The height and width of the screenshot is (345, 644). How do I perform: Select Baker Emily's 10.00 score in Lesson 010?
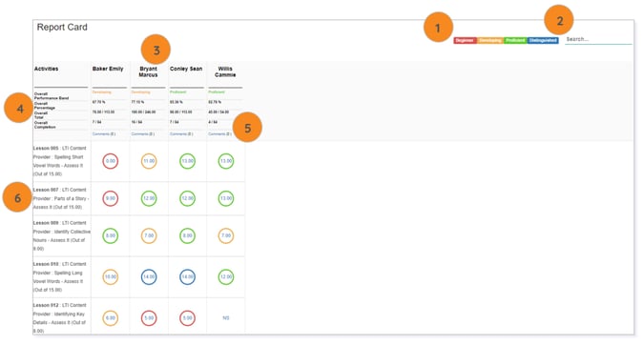click(x=111, y=277)
